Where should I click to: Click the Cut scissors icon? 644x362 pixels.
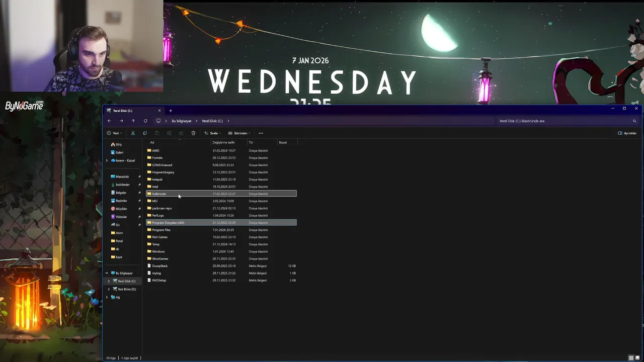point(133,133)
